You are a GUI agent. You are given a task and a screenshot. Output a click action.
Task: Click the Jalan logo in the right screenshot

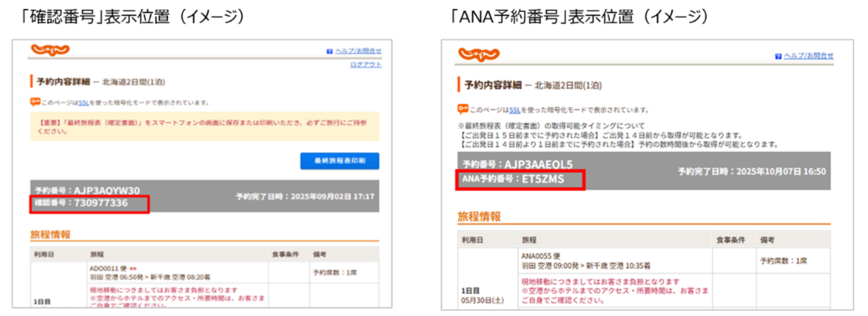(478, 54)
